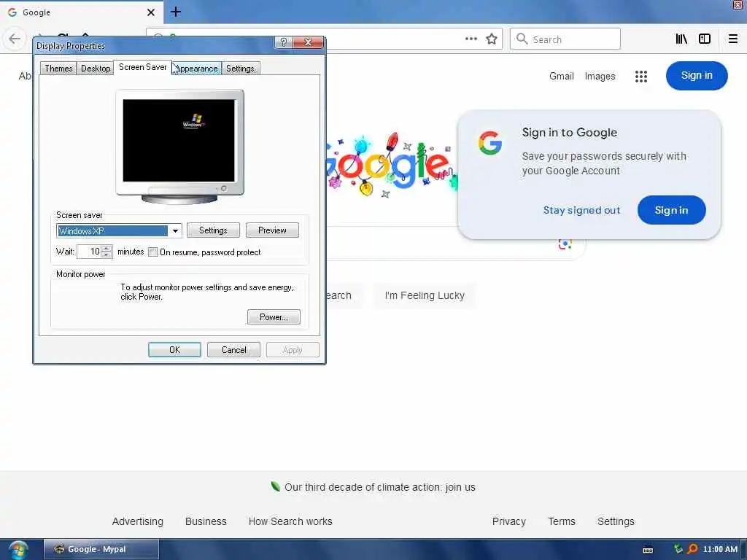This screenshot has height=560, width=747.
Task: Confirm dialog with OK button
Action: pyautogui.click(x=174, y=350)
